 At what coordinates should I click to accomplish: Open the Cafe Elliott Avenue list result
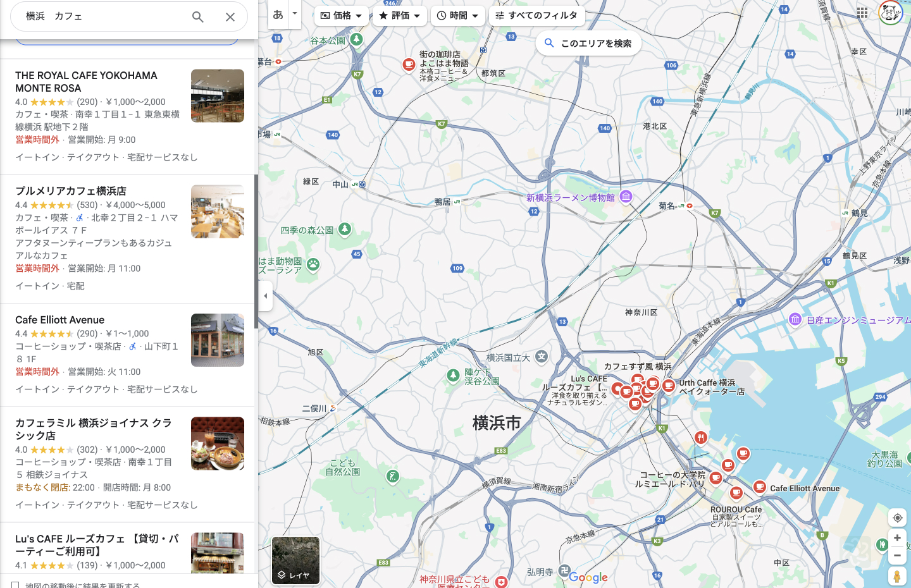tap(127, 355)
